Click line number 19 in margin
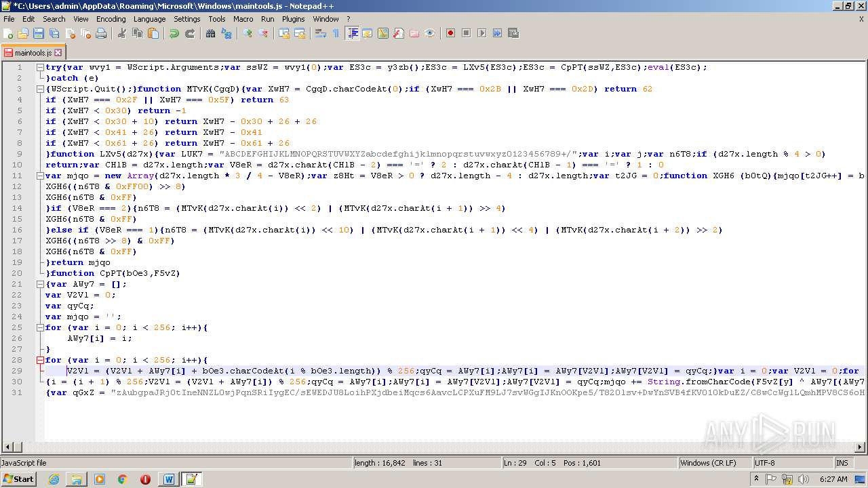The image size is (868, 488). tap(18, 262)
